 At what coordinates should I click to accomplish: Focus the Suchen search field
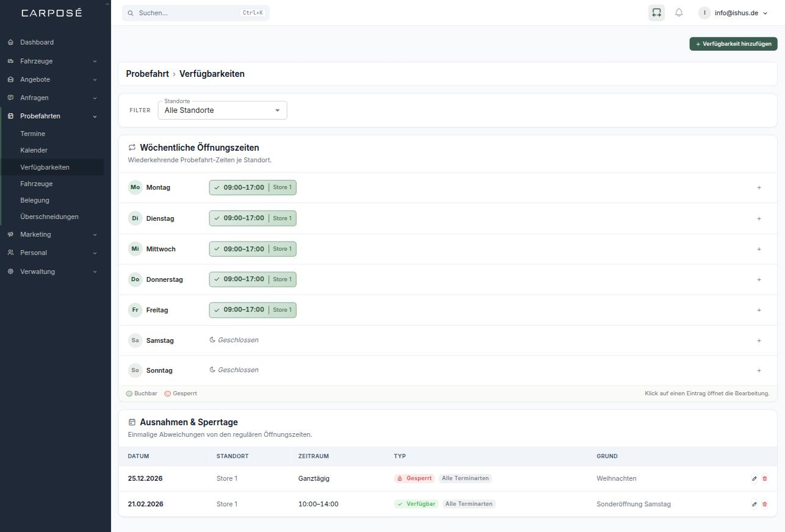pyautogui.click(x=196, y=13)
